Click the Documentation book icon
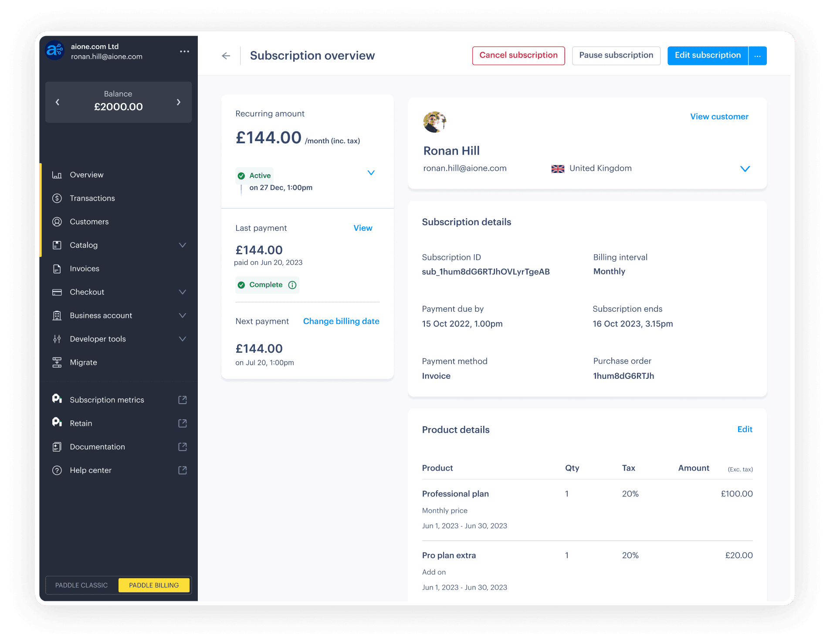Viewport: 830px width, 644px height. 57,447
